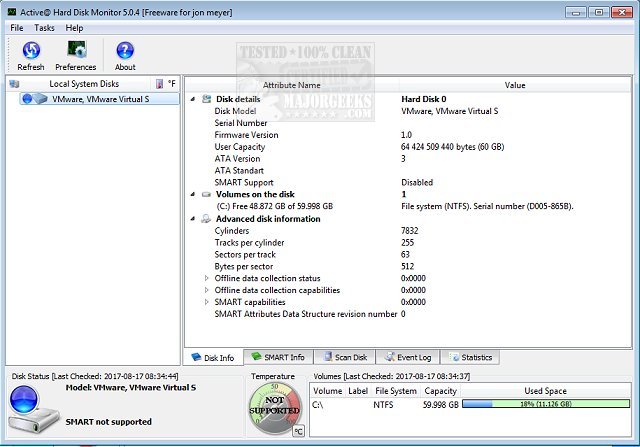
Task: Open the Tasks menu
Action: pyautogui.click(x=44, y=28)
